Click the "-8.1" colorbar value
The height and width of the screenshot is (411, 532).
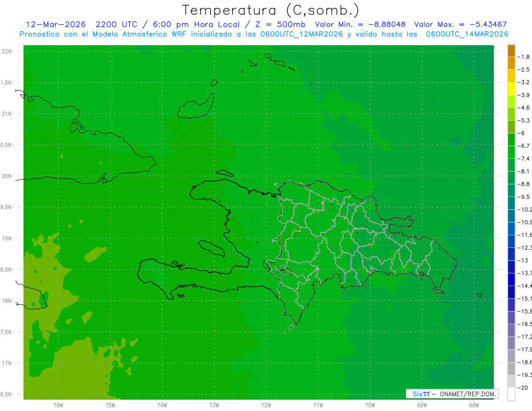click(524, 171)
